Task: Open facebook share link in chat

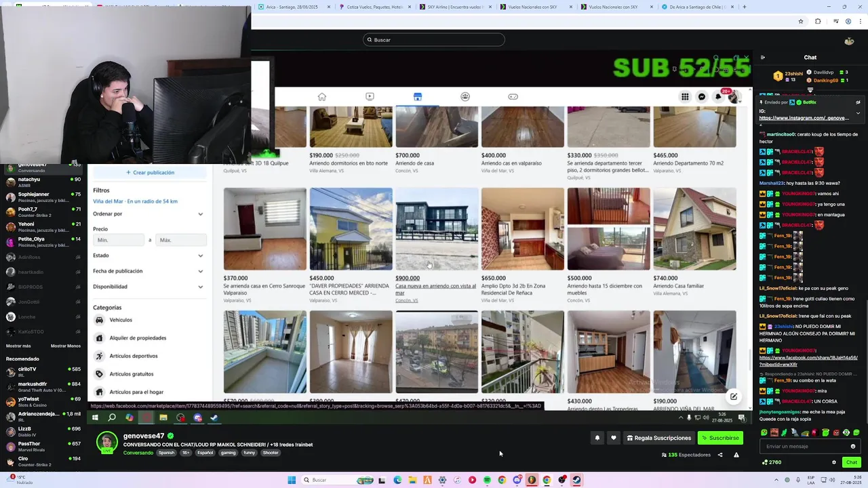Action: pyautogui.click(x=808, y=361)
